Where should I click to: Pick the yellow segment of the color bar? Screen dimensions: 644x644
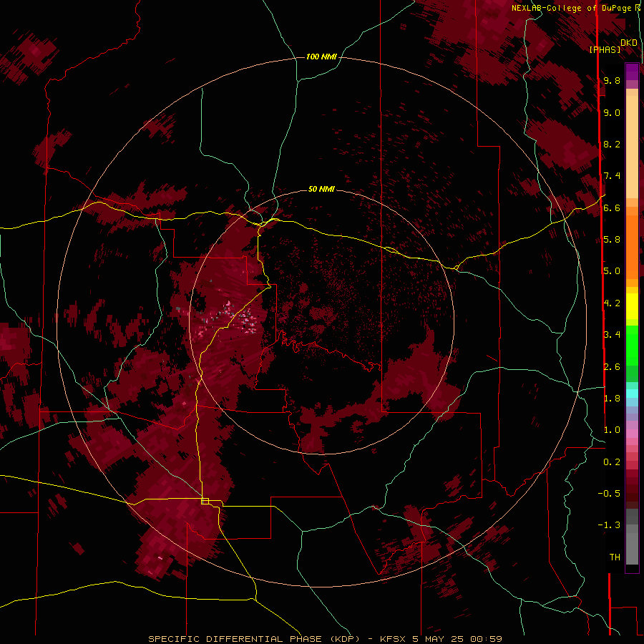point(632,306)
